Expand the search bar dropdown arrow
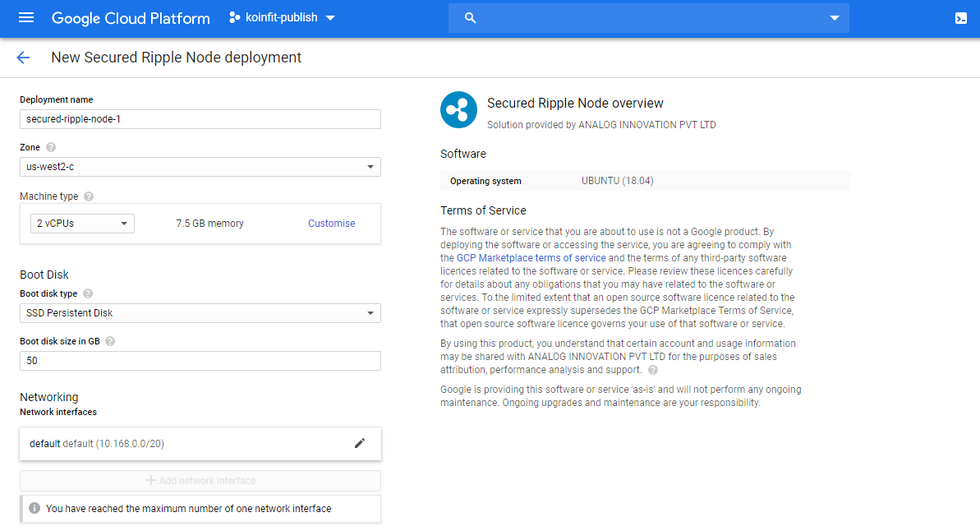The height and width of the screenshot is (531, 980). [835, 18]
